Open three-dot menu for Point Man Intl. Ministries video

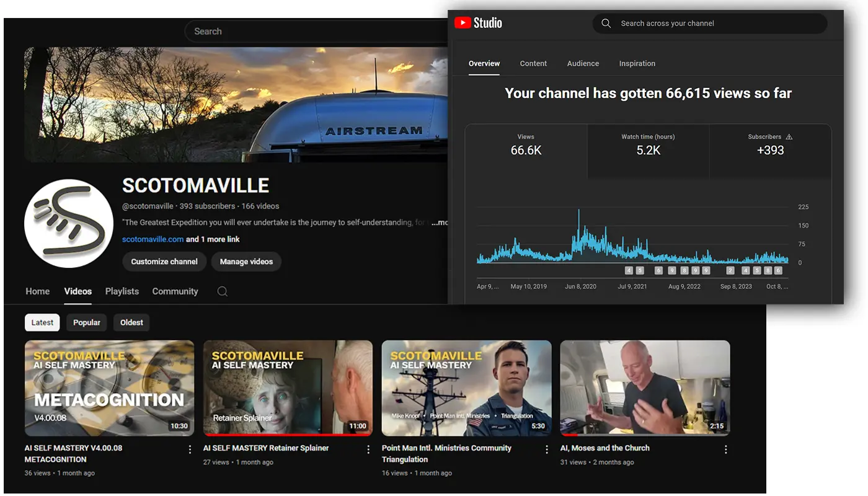click(547, 449)
